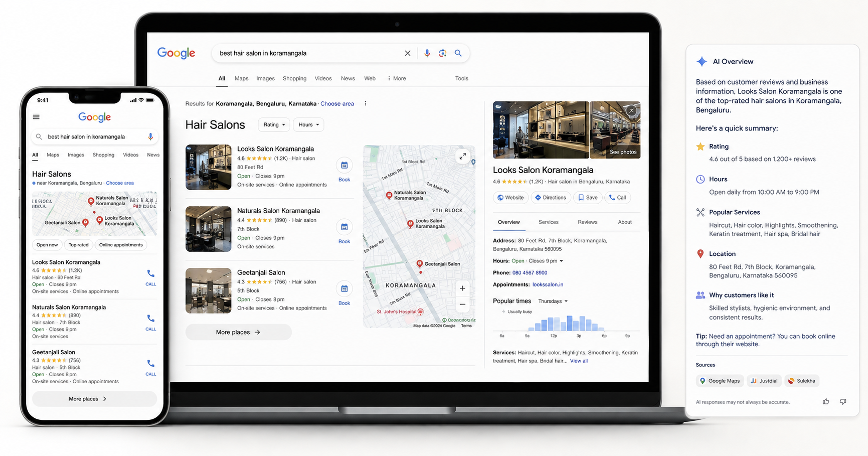Expand the laptop map to fullscreen
This screenshot has height=456, width=868.
point(463,157)
